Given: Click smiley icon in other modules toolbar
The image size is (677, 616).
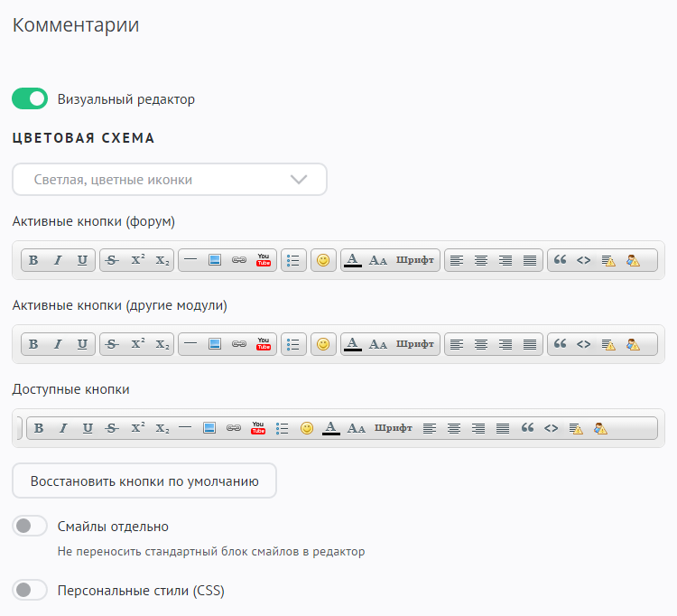Looking at the screenshot, I should [323, 344].
